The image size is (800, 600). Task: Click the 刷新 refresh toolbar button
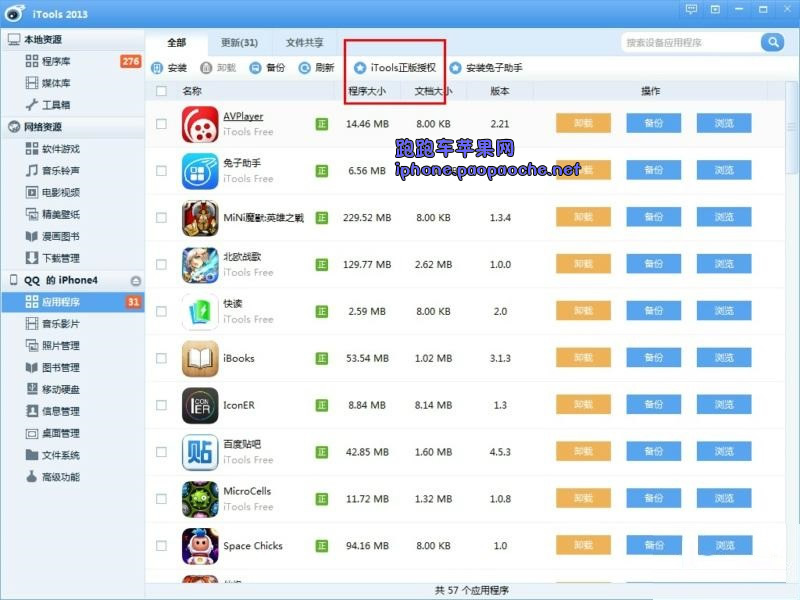pos(316,67)
